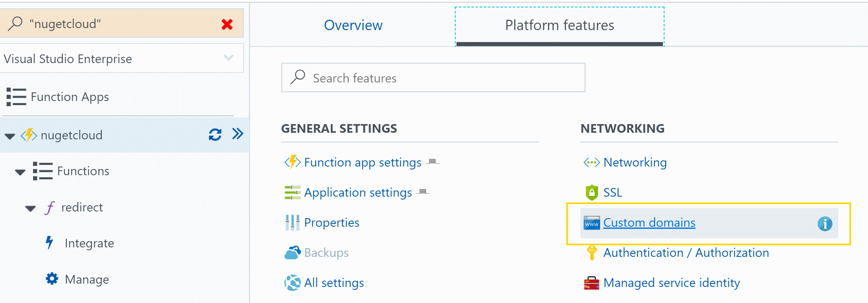
Task: Click the Functions list icon
Action: [x=43, y=171]
